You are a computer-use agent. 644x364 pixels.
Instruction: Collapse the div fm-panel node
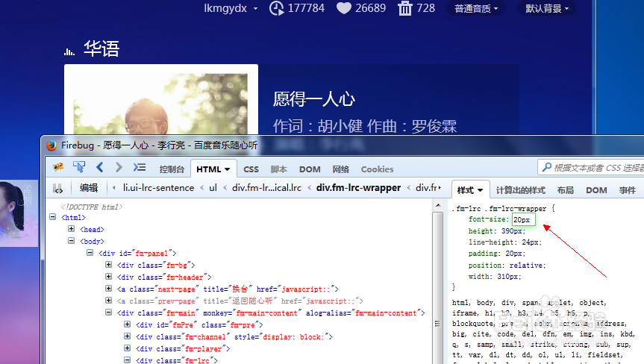point(90,252)
